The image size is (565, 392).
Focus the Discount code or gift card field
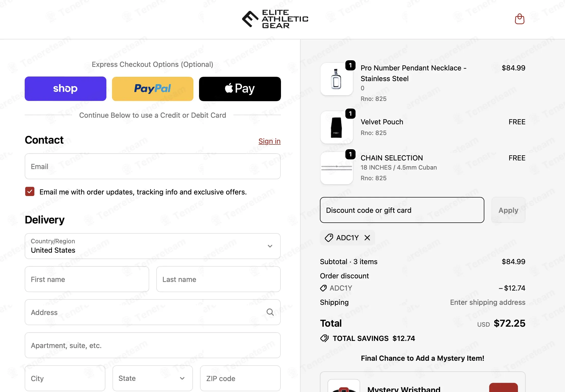tap(402, 210)
